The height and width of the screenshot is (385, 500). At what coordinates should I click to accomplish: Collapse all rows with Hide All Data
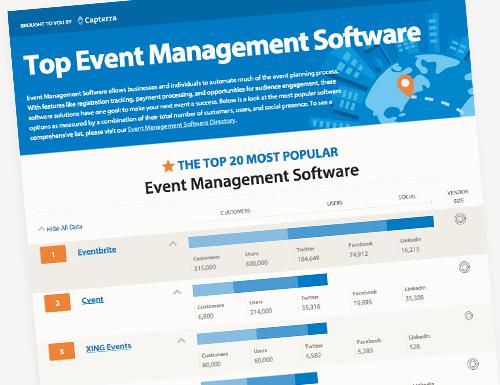point(60,228)
